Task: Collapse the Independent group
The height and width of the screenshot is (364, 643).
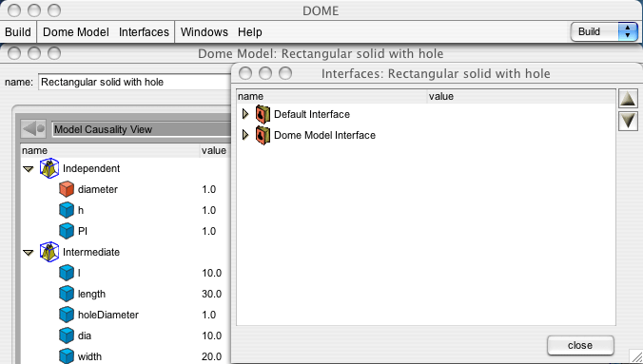Action: pos(29,169)
